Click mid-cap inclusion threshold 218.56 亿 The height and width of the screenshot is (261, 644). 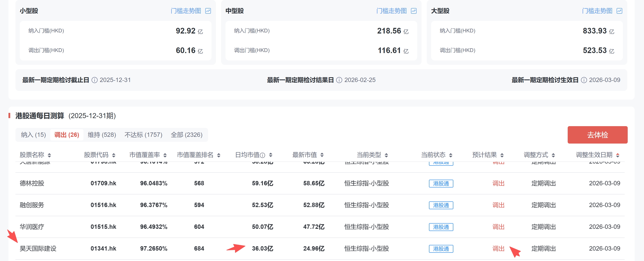click(393, 31)
